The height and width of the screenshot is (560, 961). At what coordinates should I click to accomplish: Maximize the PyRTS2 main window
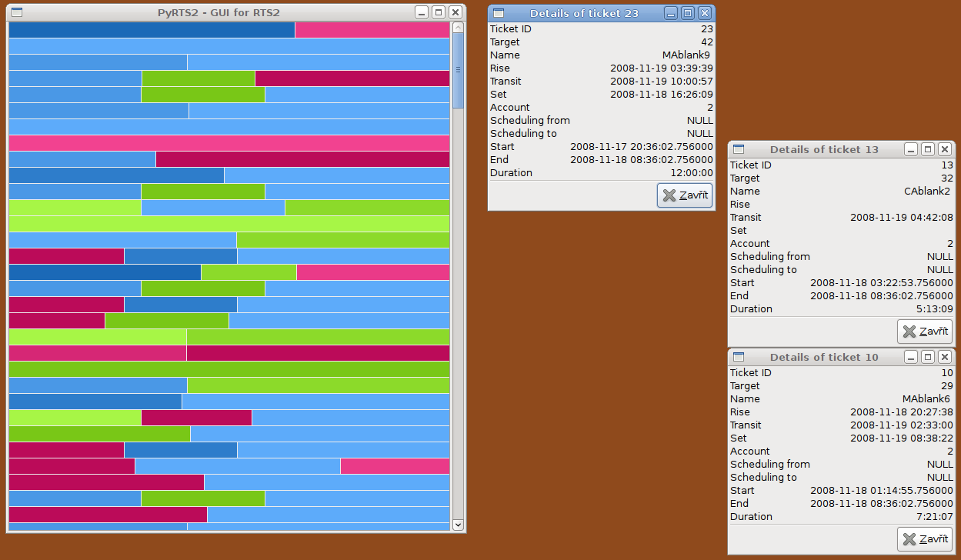point(439,12)
